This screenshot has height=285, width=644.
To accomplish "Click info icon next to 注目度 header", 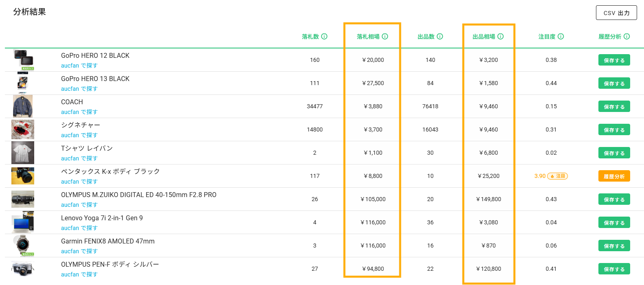I will (x=561, y=37).
